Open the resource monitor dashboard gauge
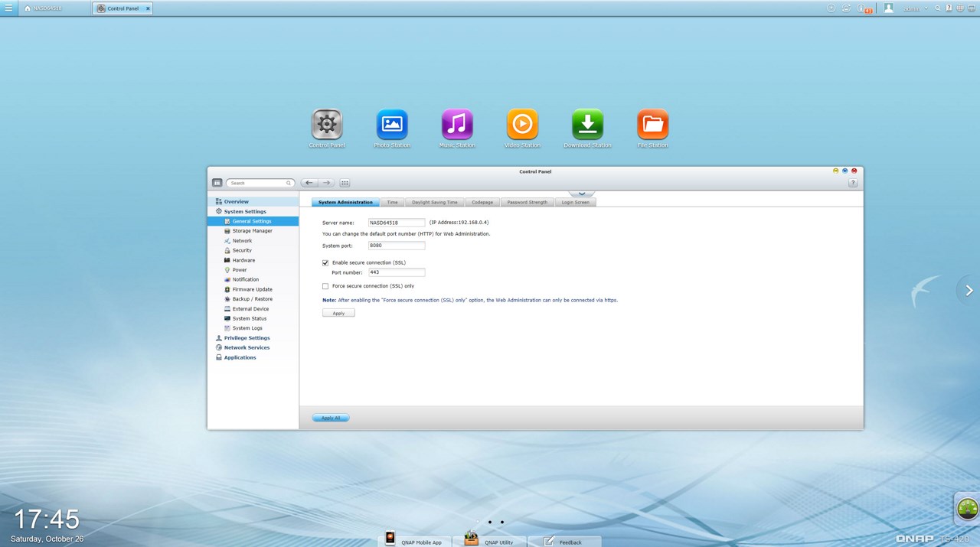The image size is (980, 547). point(968,508)
